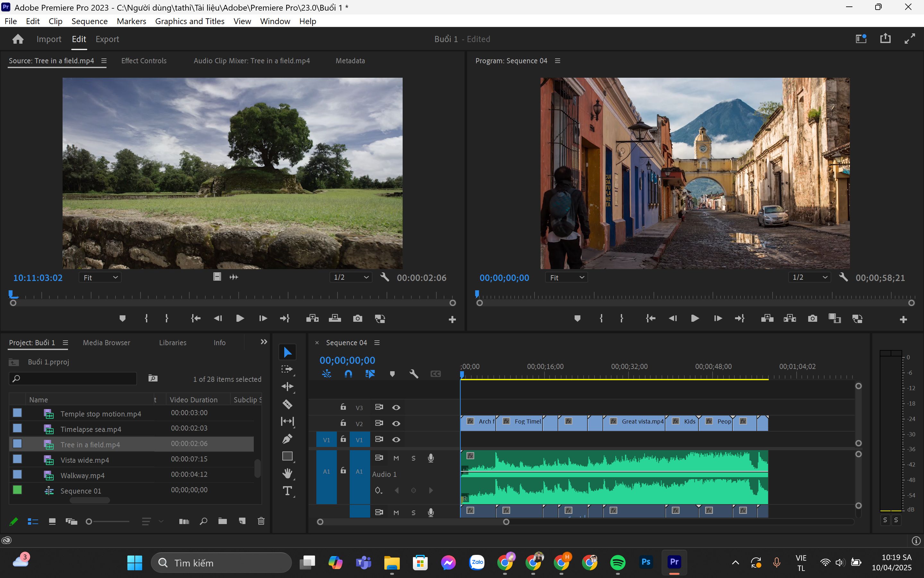Play the Source monitor clip
Screen dimensions: 924x578
click(240, 319)
